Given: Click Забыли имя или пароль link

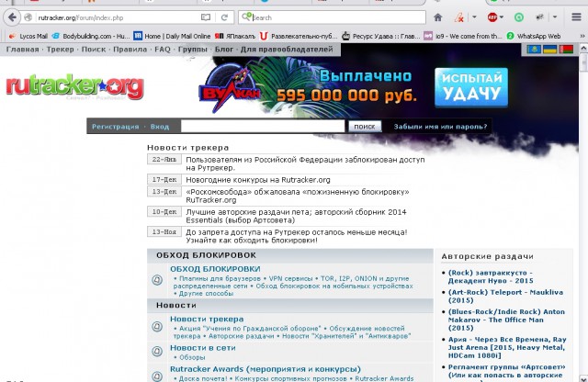Looking at the screenshot, I should 440,127.
